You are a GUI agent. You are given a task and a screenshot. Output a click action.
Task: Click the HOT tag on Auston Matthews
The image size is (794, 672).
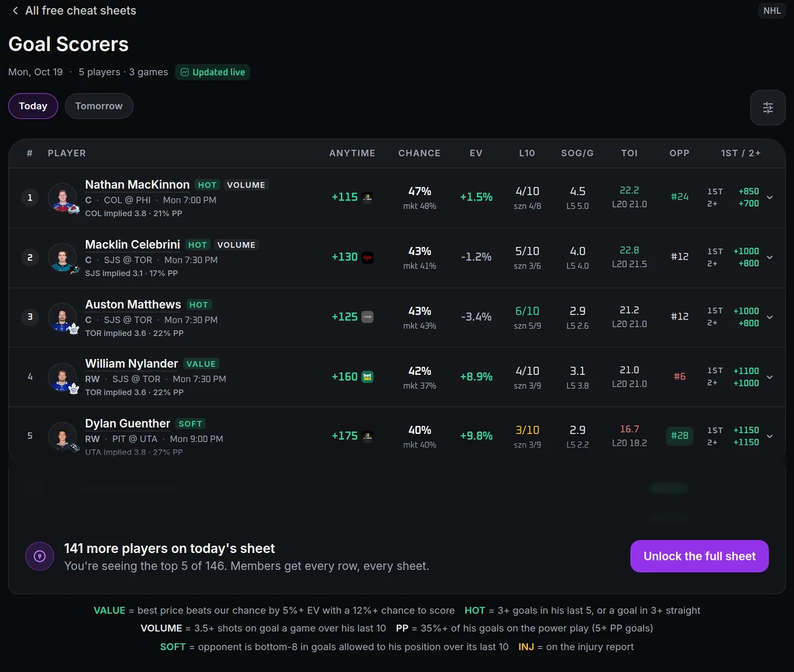coord(198,305)
